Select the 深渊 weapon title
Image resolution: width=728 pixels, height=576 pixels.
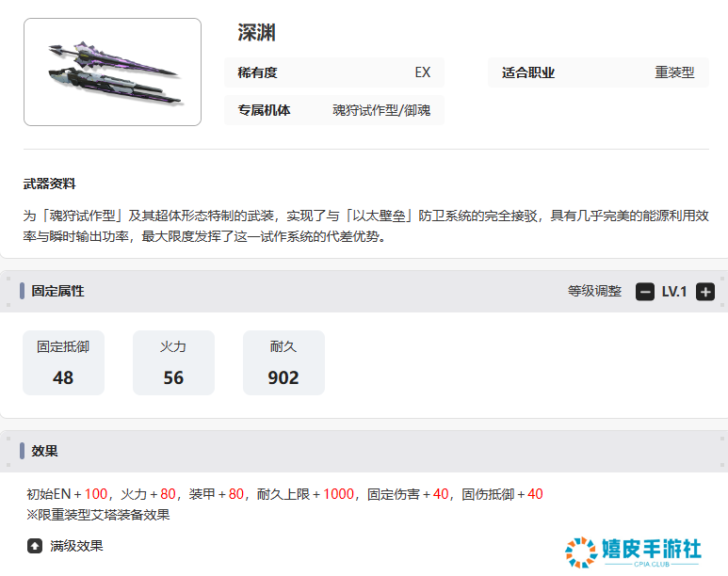(x=256, y=33)
